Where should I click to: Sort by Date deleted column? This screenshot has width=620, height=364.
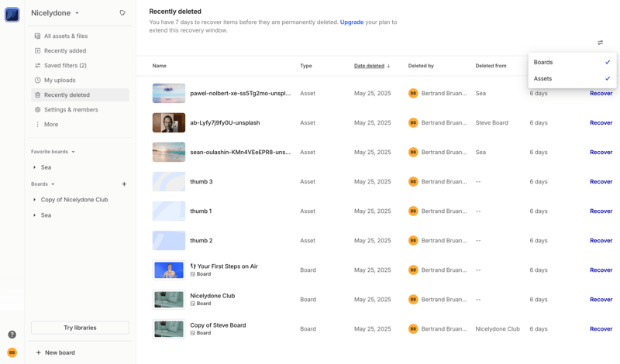click(x=370, y=66)
